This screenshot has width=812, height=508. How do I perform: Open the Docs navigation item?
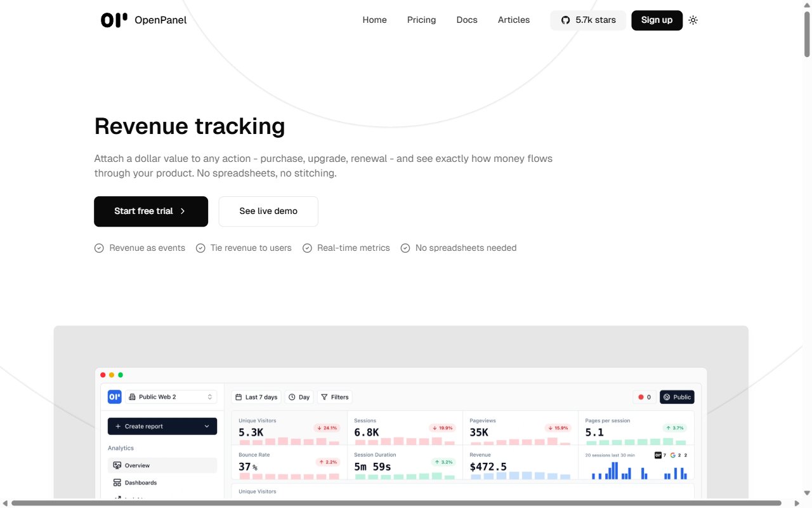(467, 20)
